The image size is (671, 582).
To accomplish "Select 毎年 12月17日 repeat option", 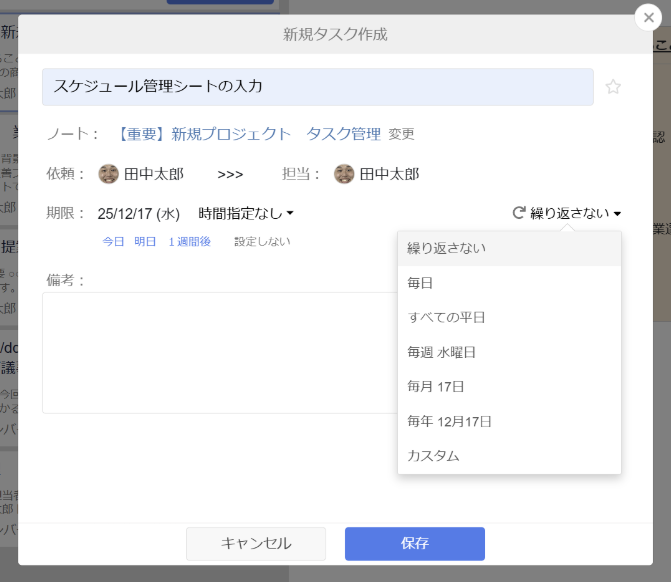I will pyautogui.click(x=509, y=422).
